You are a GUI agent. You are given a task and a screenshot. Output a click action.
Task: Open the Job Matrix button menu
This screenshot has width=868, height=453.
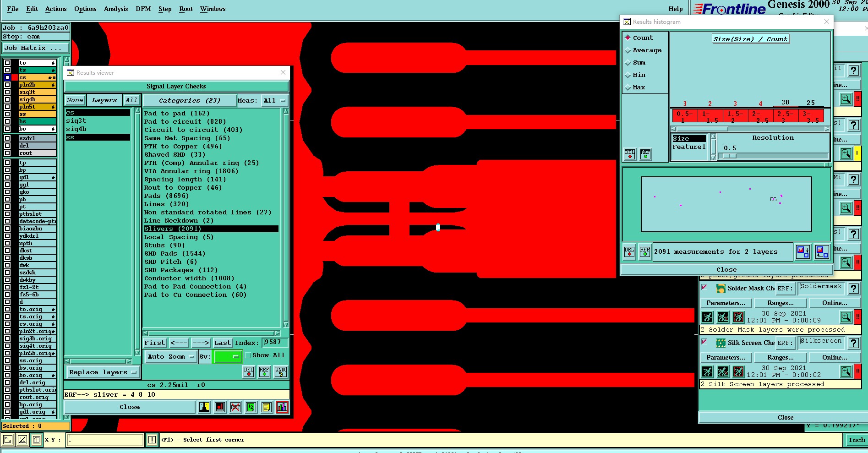(36, 48)
